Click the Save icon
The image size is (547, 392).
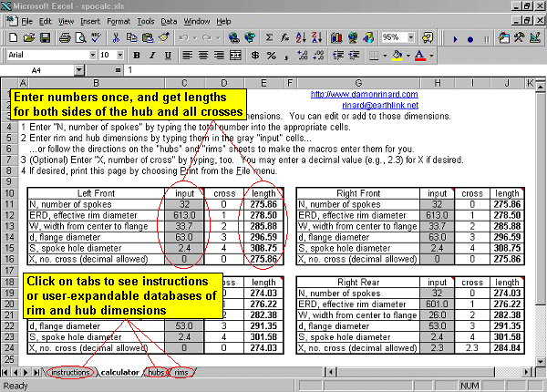(x=45, y=37)
